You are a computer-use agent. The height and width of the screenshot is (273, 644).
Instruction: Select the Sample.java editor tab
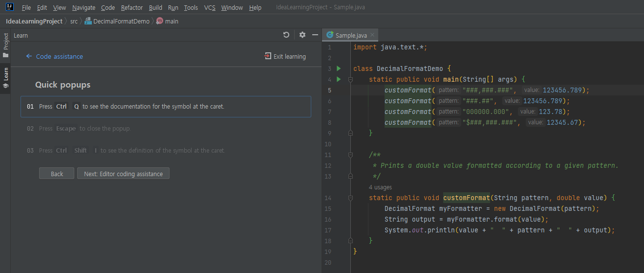[x=351, y=35]
